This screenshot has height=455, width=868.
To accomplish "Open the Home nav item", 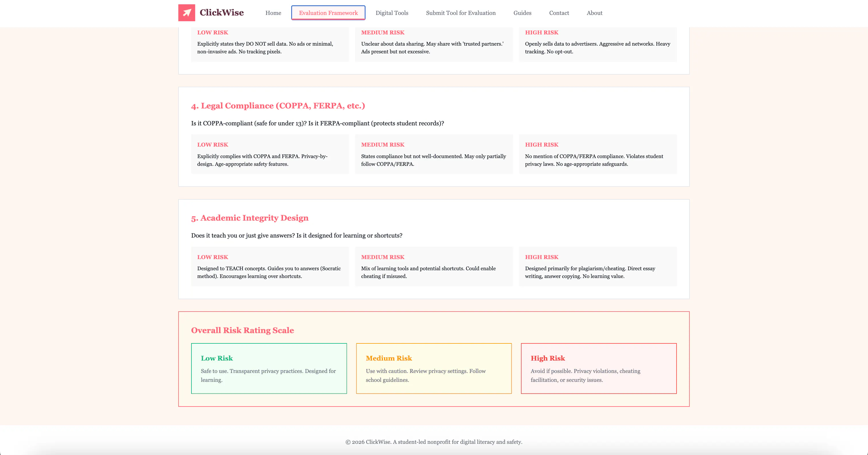I will click(x=273, y=13).
